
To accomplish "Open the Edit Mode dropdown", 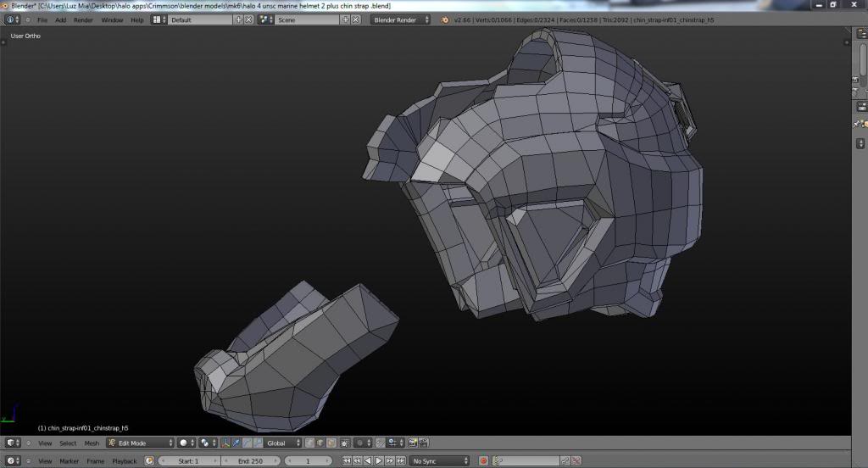I will click(x=141, y=443).
